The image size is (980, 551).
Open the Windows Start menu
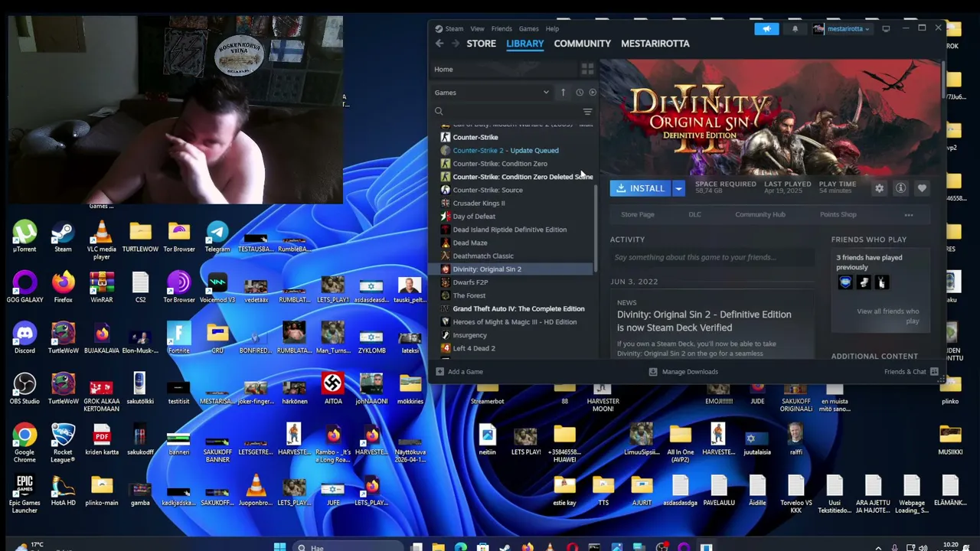(279, 547)
